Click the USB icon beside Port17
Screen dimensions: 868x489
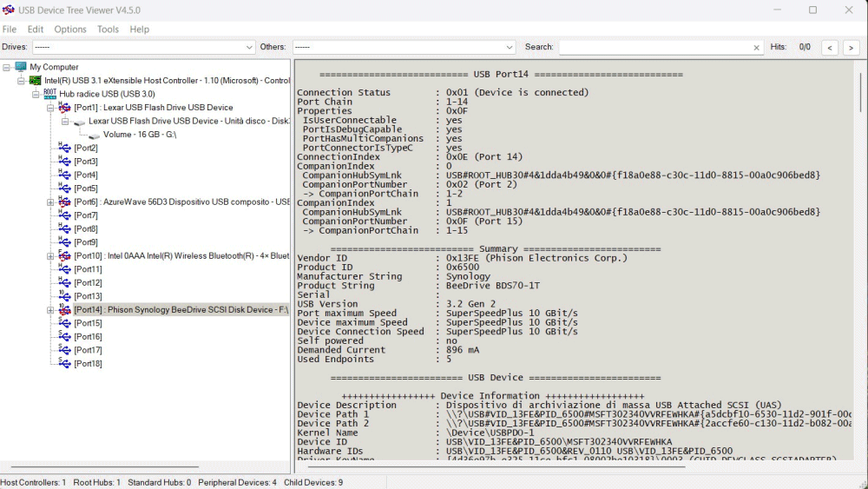(65, 350)
